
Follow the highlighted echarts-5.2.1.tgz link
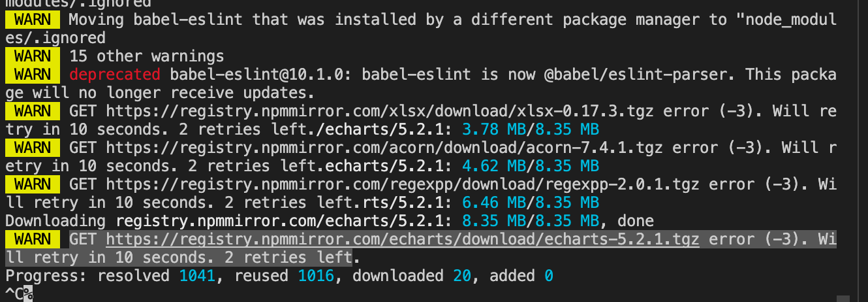pos(403,240)
